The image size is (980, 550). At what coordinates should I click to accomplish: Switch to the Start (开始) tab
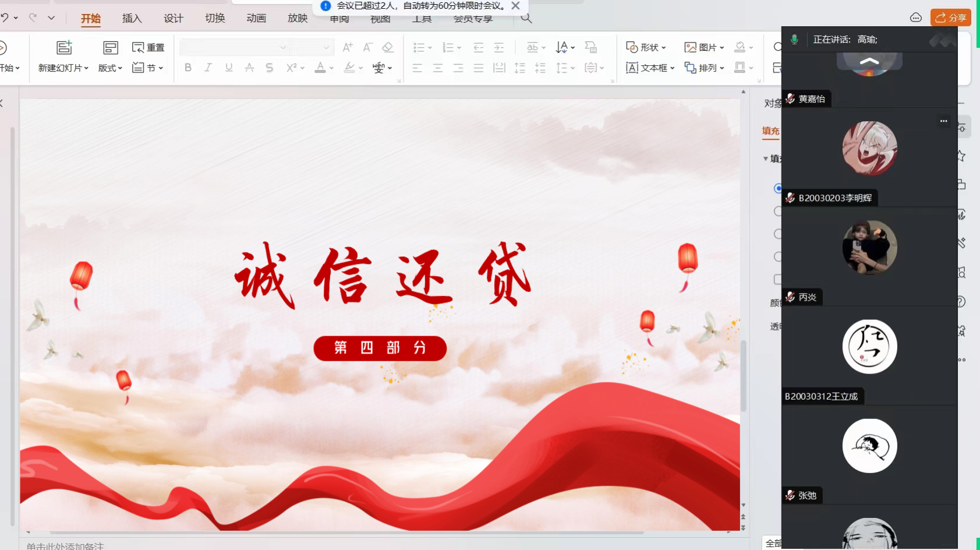point(91,18)
